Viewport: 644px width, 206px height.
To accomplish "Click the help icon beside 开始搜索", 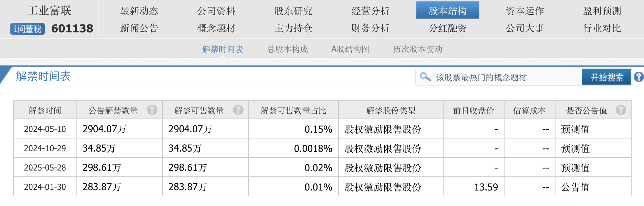I will pyautogui.click(x=638, y=77).
